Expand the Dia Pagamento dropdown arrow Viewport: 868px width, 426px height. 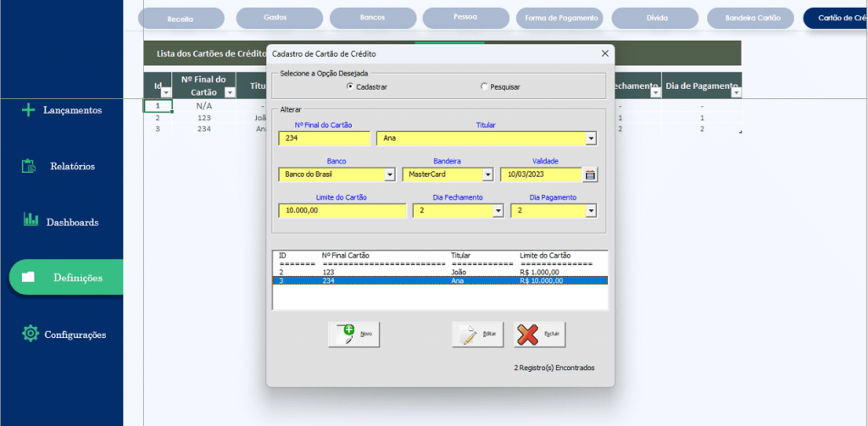pos(591,211)
